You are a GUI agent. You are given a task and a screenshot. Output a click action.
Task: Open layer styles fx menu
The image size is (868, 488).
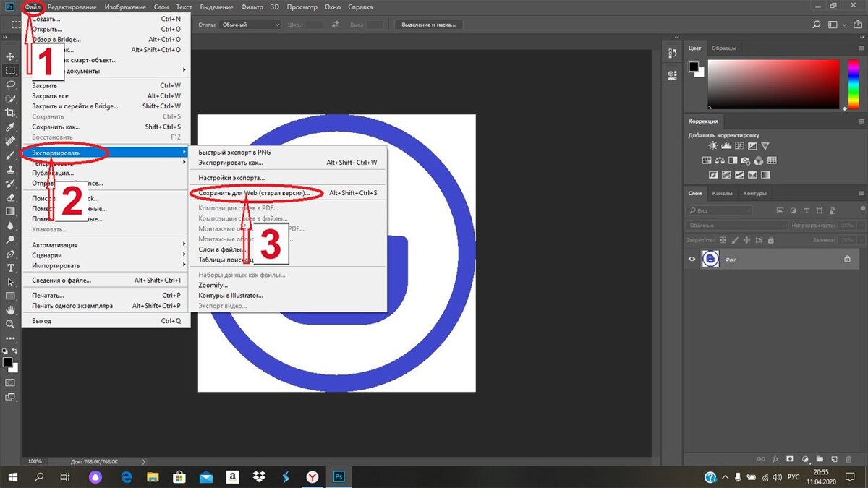pyautogui.click(x=776, y=459)
